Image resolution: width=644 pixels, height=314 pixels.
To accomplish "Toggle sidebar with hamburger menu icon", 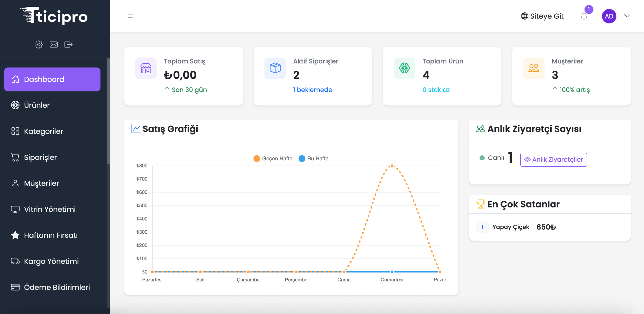I will tap(130, 16).
